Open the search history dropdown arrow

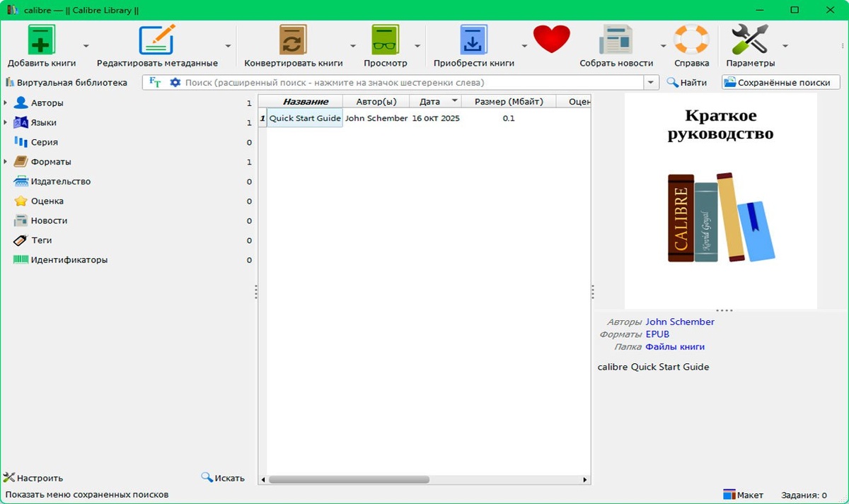(x=652, y=83)
